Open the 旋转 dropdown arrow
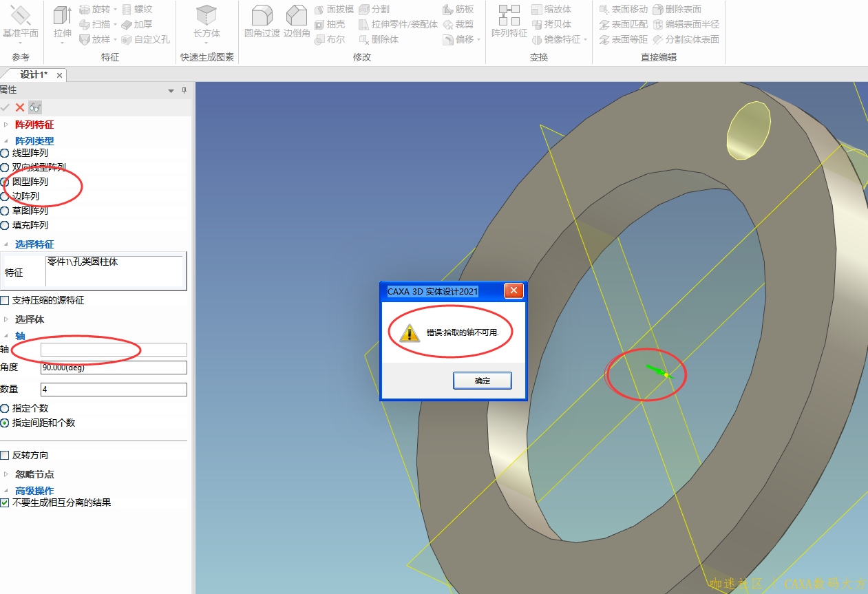Image resolution: width=868 pixels, height=594 pixels. (115, 10)
